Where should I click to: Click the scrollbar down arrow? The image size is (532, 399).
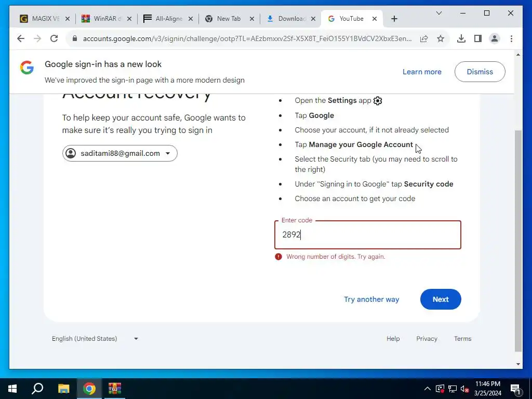tap(518, 364)
